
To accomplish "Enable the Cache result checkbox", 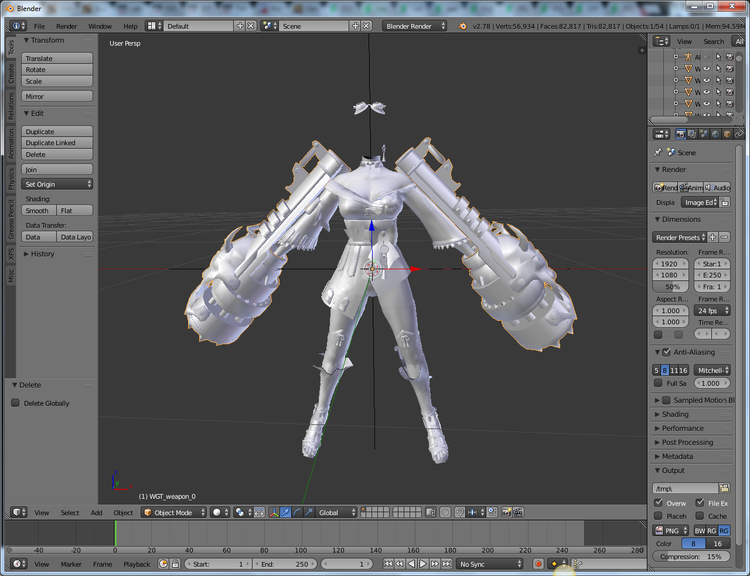I will [x=700, y=516].
